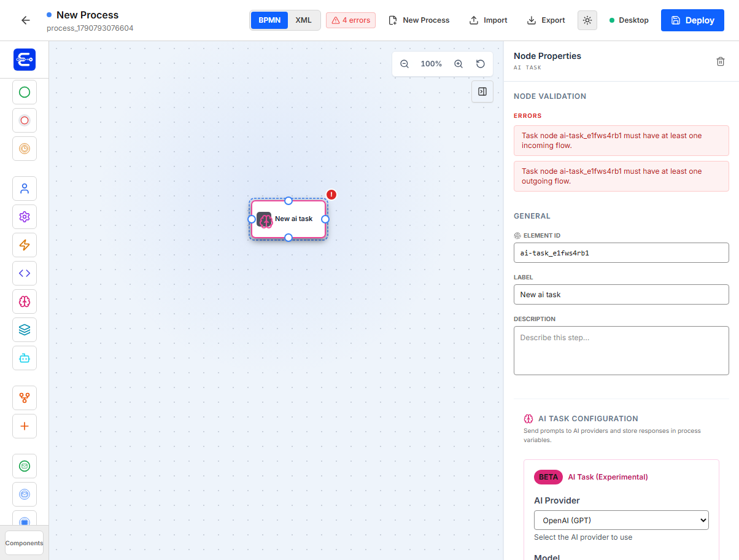
Task: Add a timer event from the palette
Action: [x=25, y=149]
